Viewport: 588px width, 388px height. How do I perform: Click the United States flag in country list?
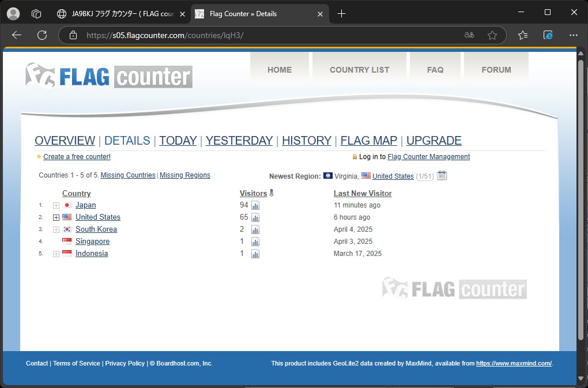tap(67, 217)
